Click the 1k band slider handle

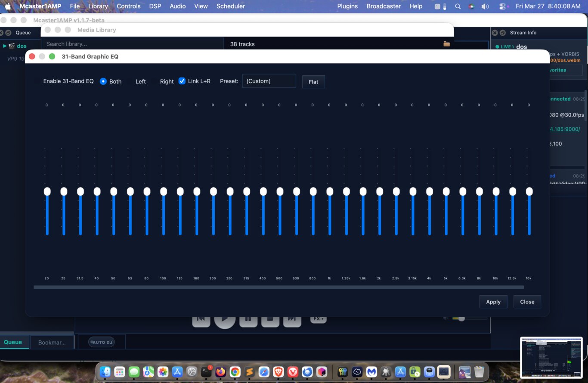pyautogui.click(x=330, y=191)
